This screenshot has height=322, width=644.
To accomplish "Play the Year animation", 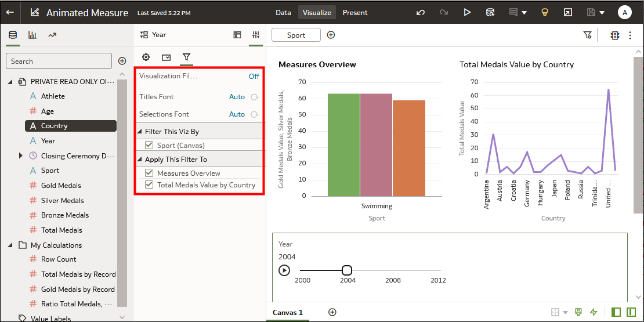I will 284,270.
